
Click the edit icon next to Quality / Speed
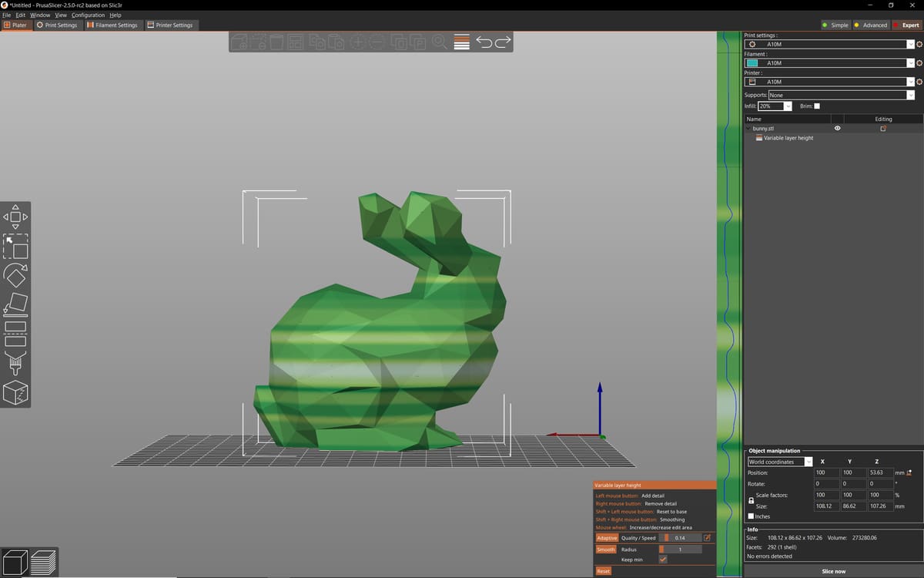[708, 538]
